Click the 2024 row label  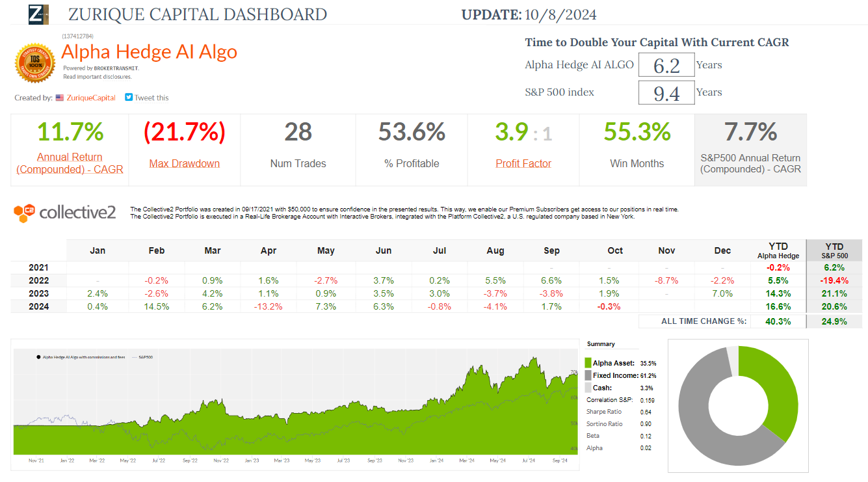pyautogui.click(x=38, y=306)
